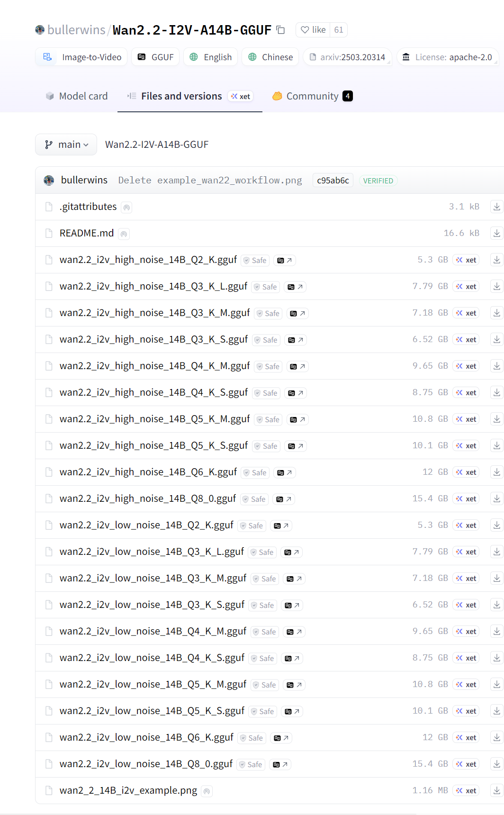Copy the model name with the copy icon
The width and height of the screenshot is (504, 815).
[x=280, y=30]
